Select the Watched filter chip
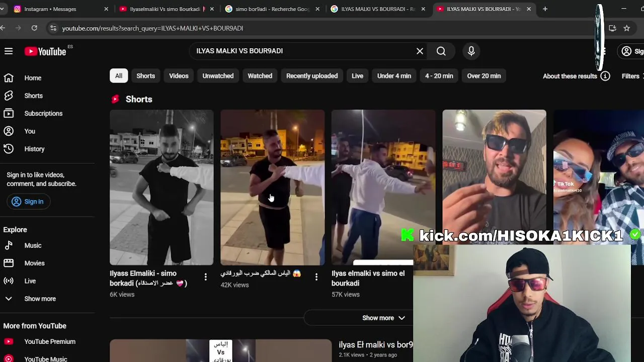This screenshot has width=644, height=362. click(x=260, y=76)
